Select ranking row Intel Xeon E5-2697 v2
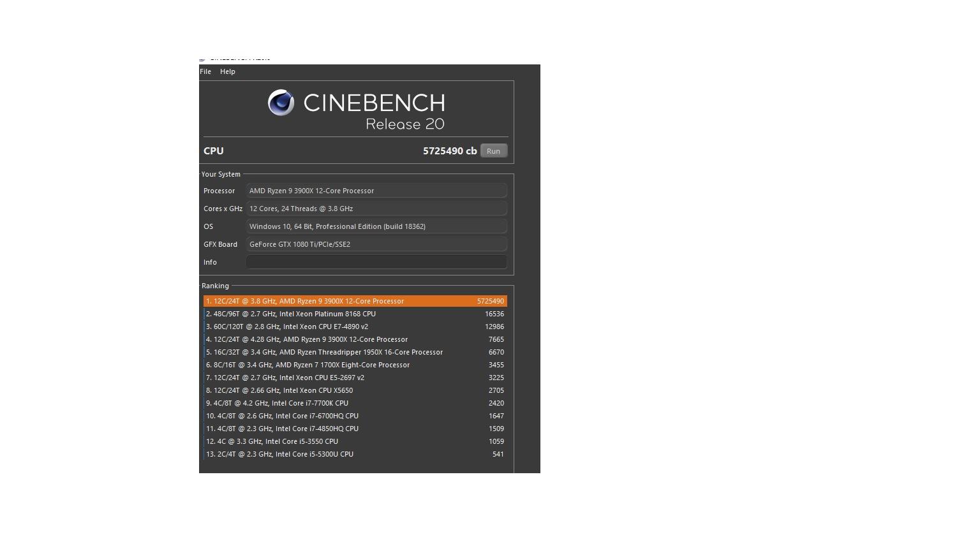 355,378
